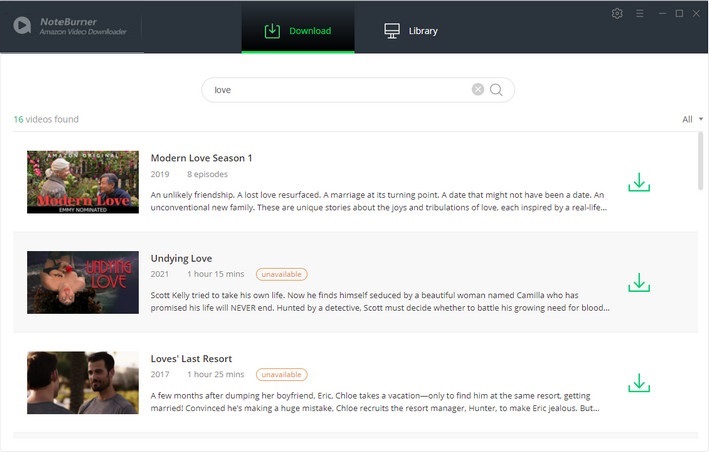Viewport: 709px width, 452px height.
Task: Open Undying Love thumbnail
Action: tap(83, 282)
